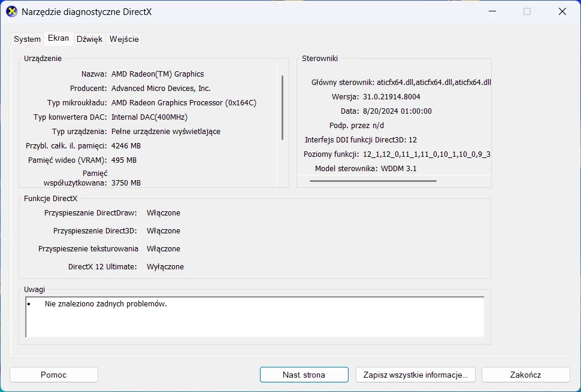The image size is (581, 392).
Task: Click the DirectX 12 Ultimate Wyłączone status
Action: [165, 267]
